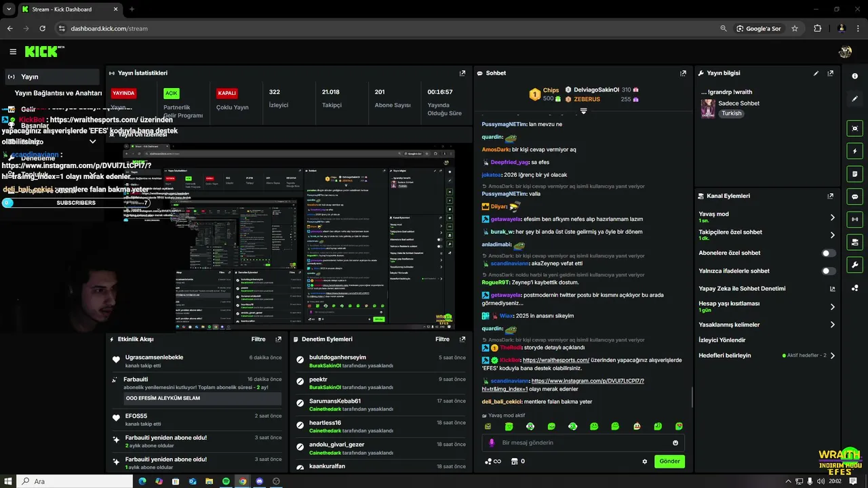Open İzleyici Yönlendir option
The width and height of the screenshot is (868, 488).
[722, 340]
